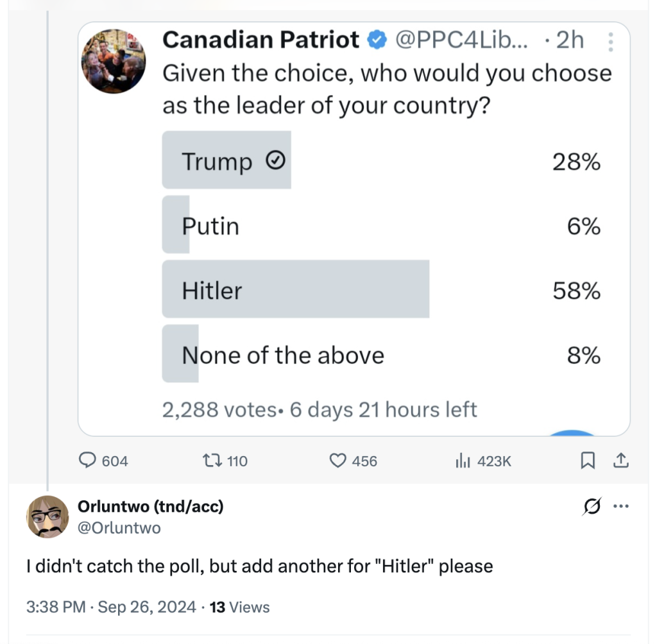Select the Hitler poll option
657x644 pixels.
coord(382,289)
